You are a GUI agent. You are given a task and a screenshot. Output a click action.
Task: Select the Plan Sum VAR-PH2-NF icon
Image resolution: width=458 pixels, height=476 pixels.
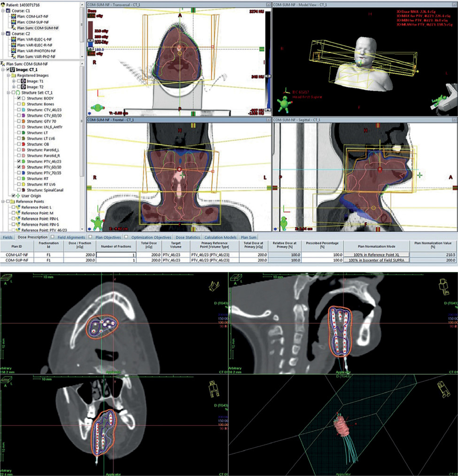pyautogui.click(x=14, y=57)
